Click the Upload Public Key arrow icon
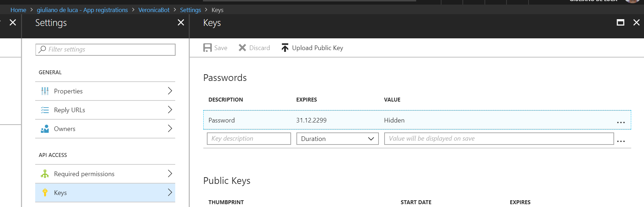This screenshot has height=207, width=644. (x=285, y=48)
